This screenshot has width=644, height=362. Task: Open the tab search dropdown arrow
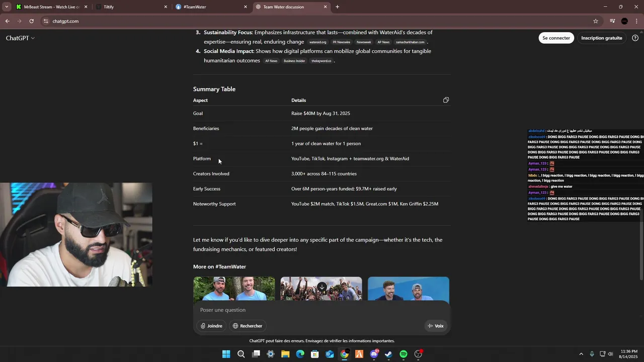pyautogui.click(x=7, y=7)
